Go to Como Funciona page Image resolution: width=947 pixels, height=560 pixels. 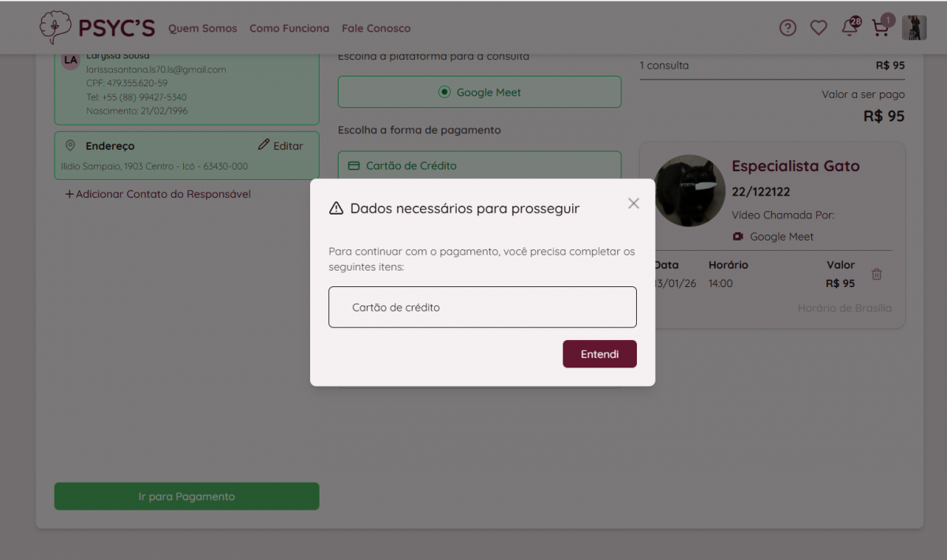[289, 28]
